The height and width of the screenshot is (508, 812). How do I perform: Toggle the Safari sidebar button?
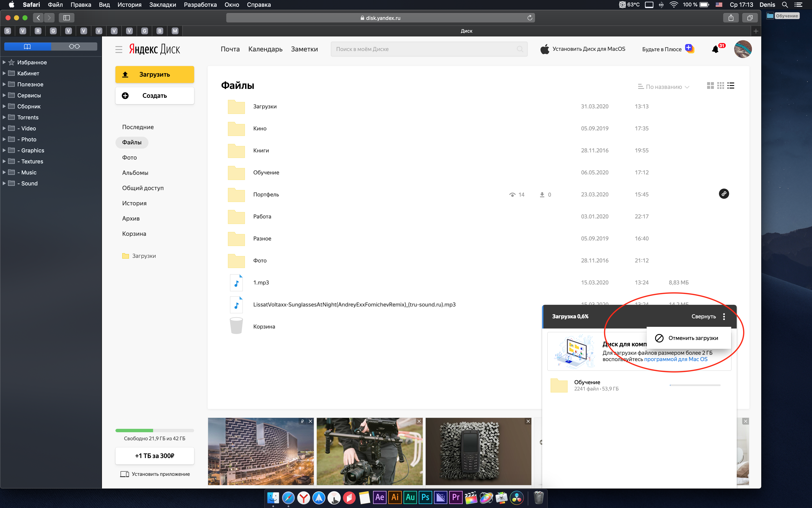tap(66, 18)
